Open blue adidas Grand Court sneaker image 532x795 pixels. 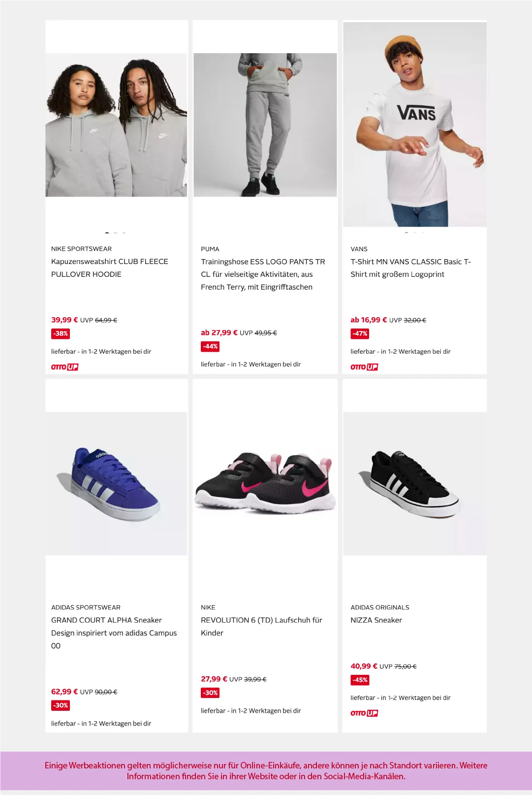coord(116,484)
